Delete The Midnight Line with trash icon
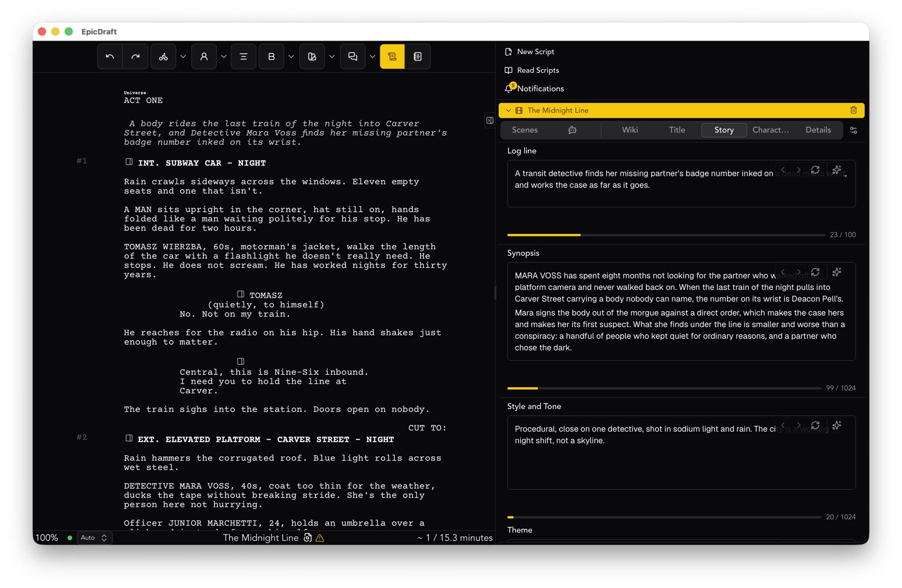Image resolution: width=902 pixels, height=588 pixels. point(853,110)
